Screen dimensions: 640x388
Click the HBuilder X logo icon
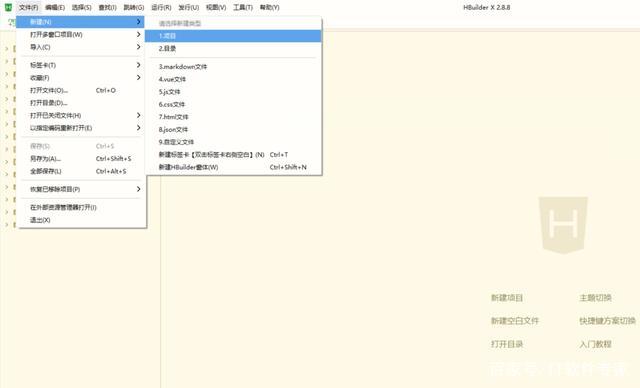tap(8, 7)
